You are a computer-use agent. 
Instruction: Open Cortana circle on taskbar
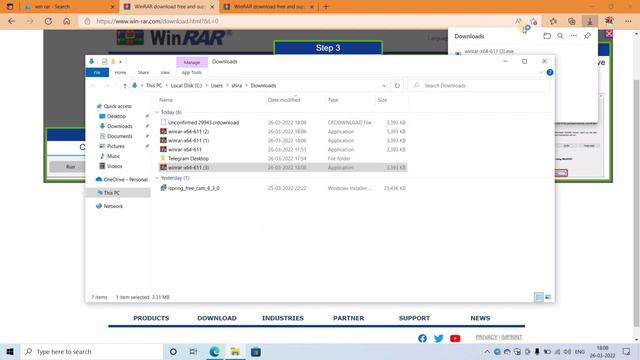point(173,352)
